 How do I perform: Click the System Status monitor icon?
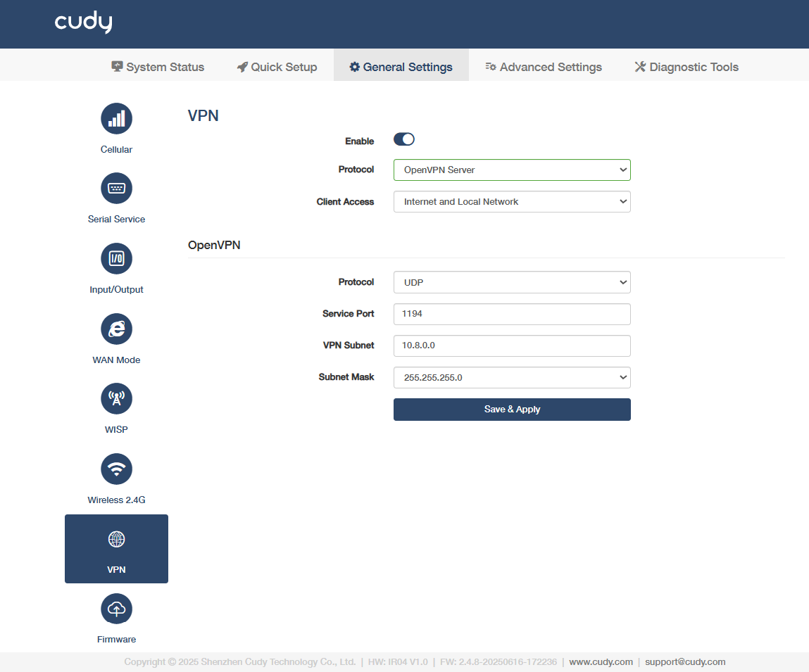coord(117,67)
